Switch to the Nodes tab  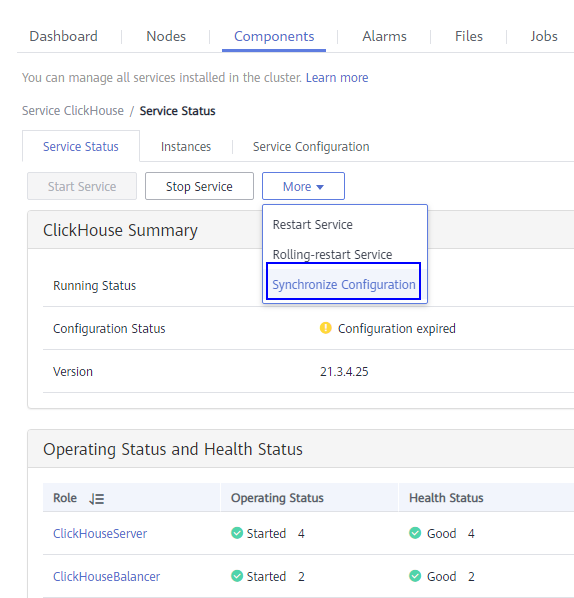166,36
